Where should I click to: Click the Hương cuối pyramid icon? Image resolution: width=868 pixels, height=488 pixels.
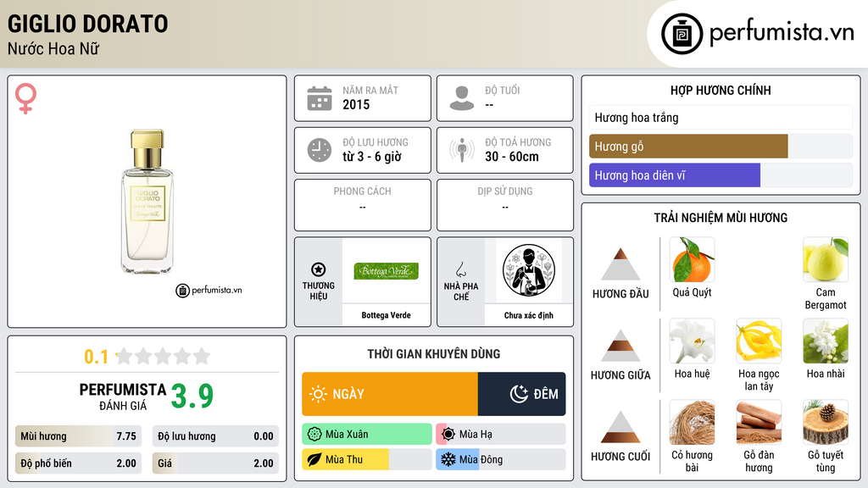click(x=620, y=427)
